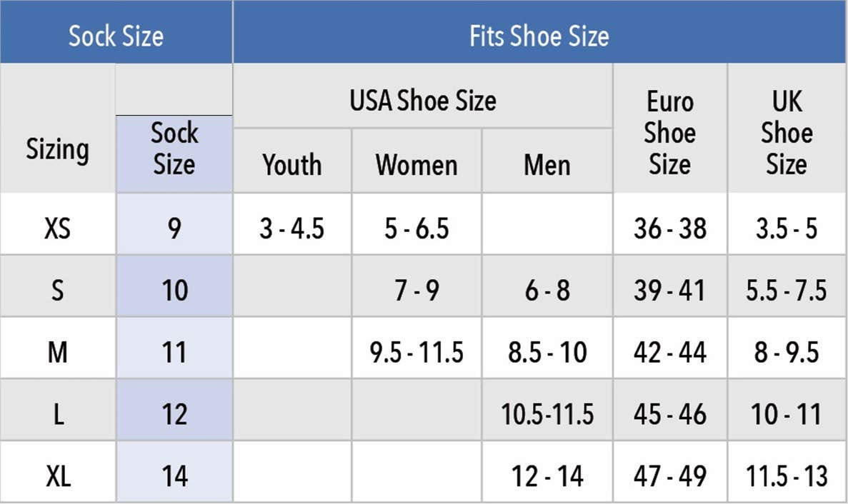Click the "UK Shoe Size" header cell
Screen dimensions: 848x504
(x=787, y=133)
